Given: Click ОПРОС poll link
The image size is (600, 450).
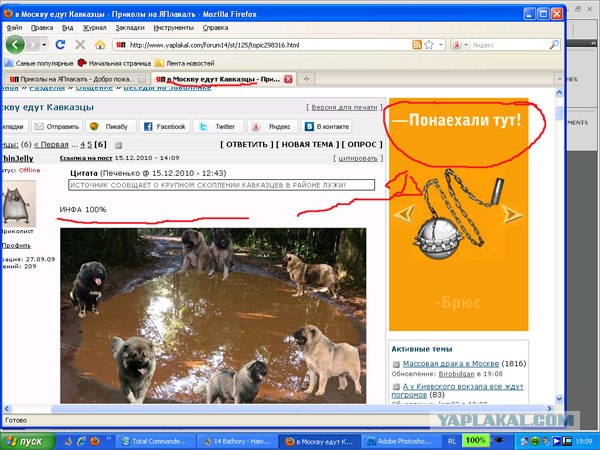Looking at the screenshot, I should click(362, 145).
